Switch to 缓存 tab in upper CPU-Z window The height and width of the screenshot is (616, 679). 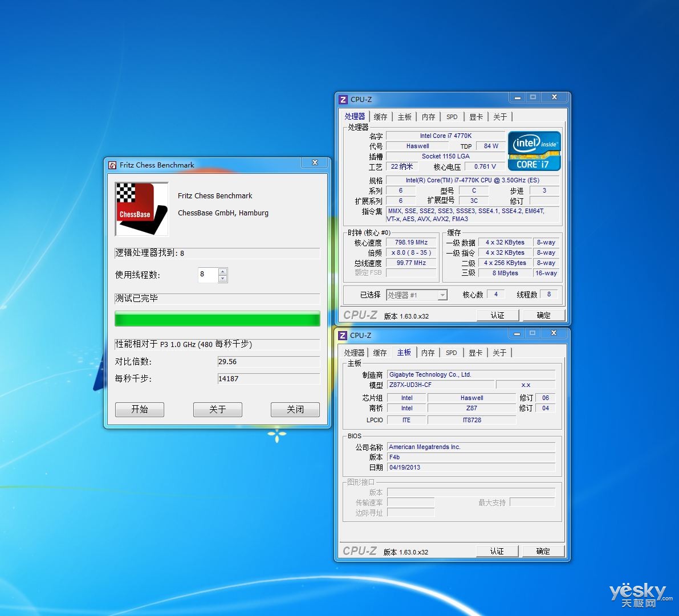tap(380, 117)
